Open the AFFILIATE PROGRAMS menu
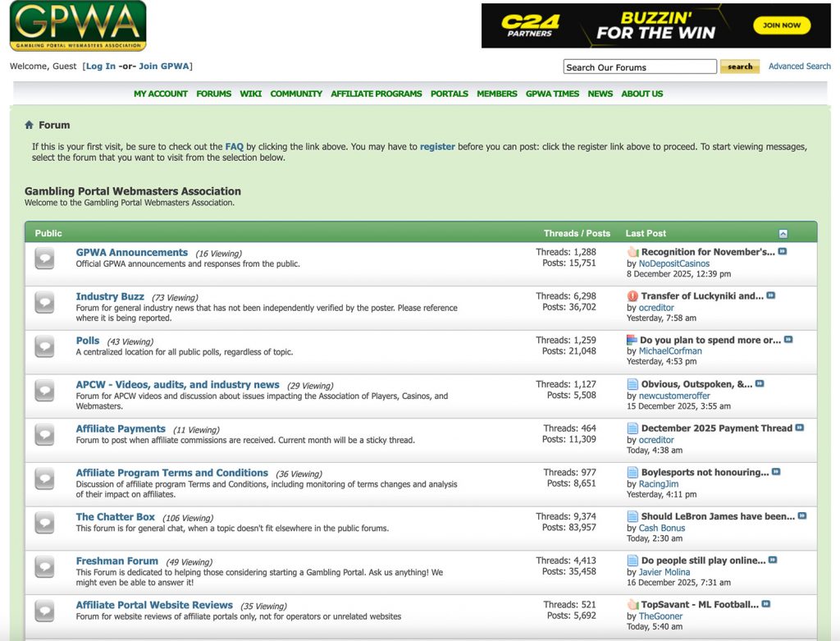Screen dimensions: 840x641 pos(376,94)
